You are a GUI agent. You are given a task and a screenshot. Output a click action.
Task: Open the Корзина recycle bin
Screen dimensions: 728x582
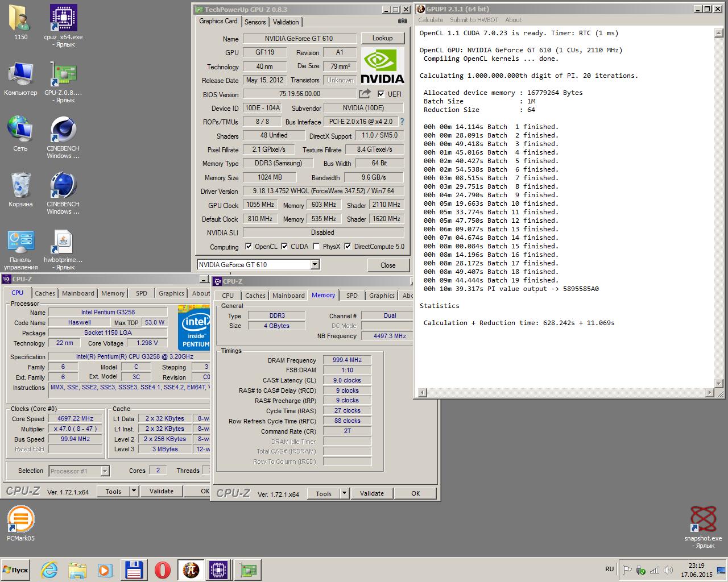(x=20, y=189)
